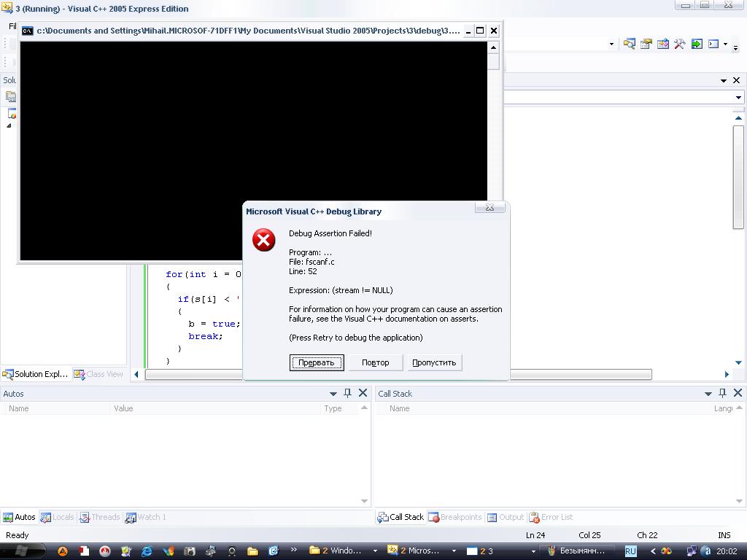This screenshot has height=560, width=747.
Task: Switch to the Threads tab
Action: pyautogui.click(x=99, y=517)
